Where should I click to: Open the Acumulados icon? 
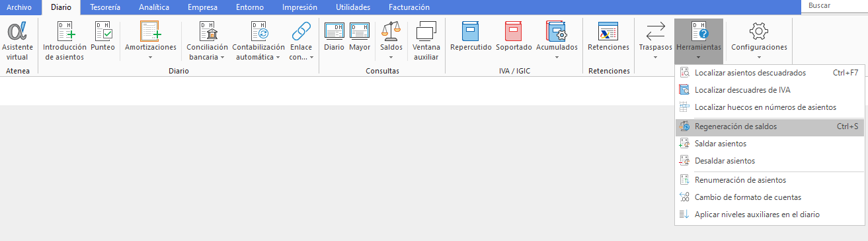coord(557,31)
